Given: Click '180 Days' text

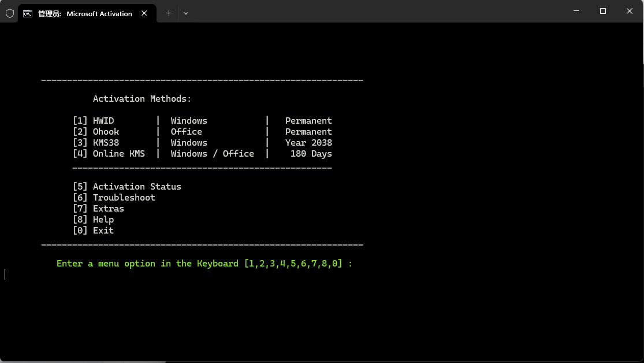Looking at the screenshot, I should (x=311, y=154).
